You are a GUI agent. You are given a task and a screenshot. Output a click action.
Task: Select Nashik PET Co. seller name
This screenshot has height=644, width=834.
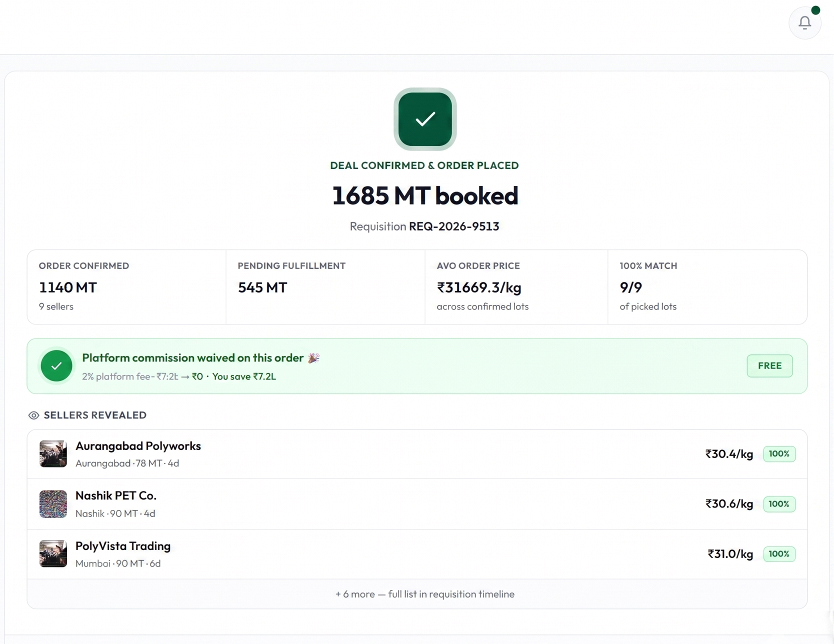(116, 495)
